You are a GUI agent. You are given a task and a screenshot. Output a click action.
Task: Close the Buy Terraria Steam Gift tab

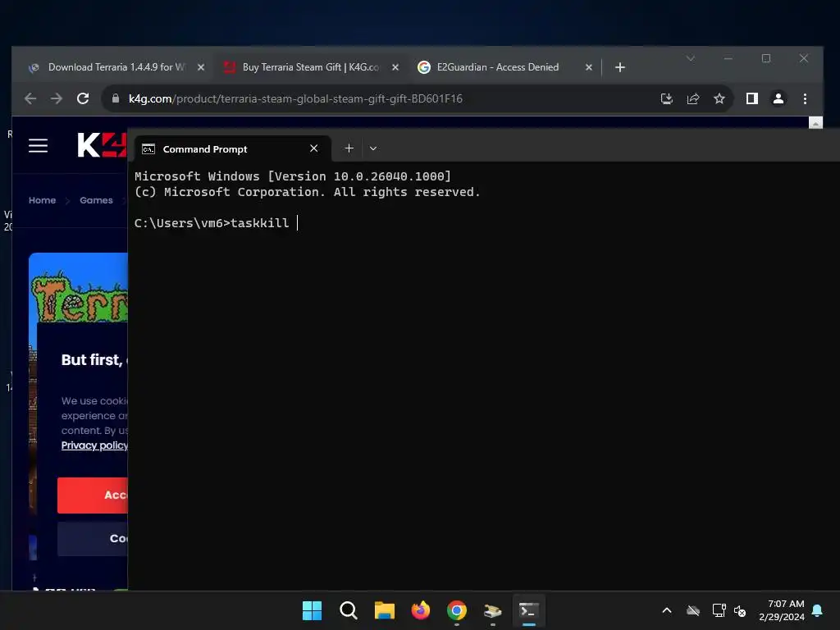(x=395, y=67)
